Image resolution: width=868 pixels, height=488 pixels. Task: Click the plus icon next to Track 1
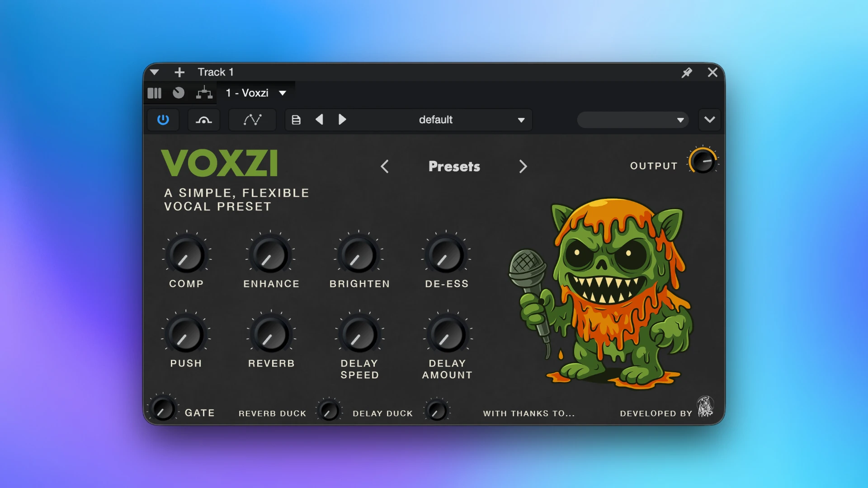pos(179,72)
